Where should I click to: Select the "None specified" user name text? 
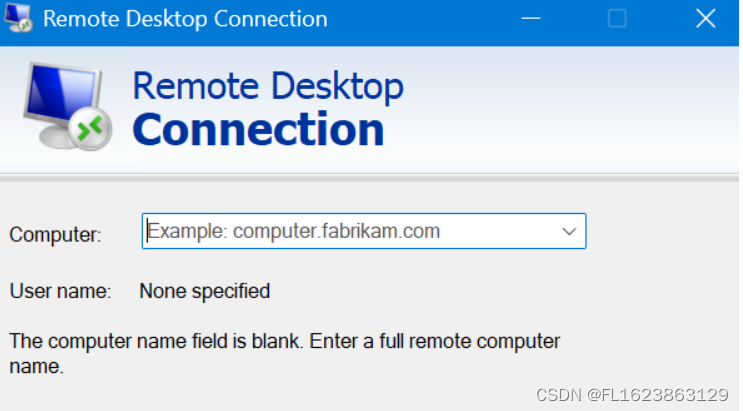(204, 292)
